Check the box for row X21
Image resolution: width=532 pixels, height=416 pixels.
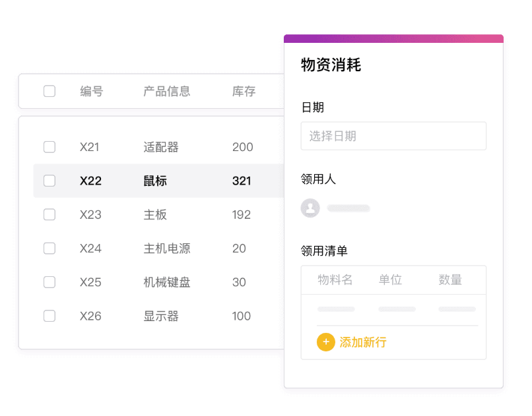[x=50, y=147]
